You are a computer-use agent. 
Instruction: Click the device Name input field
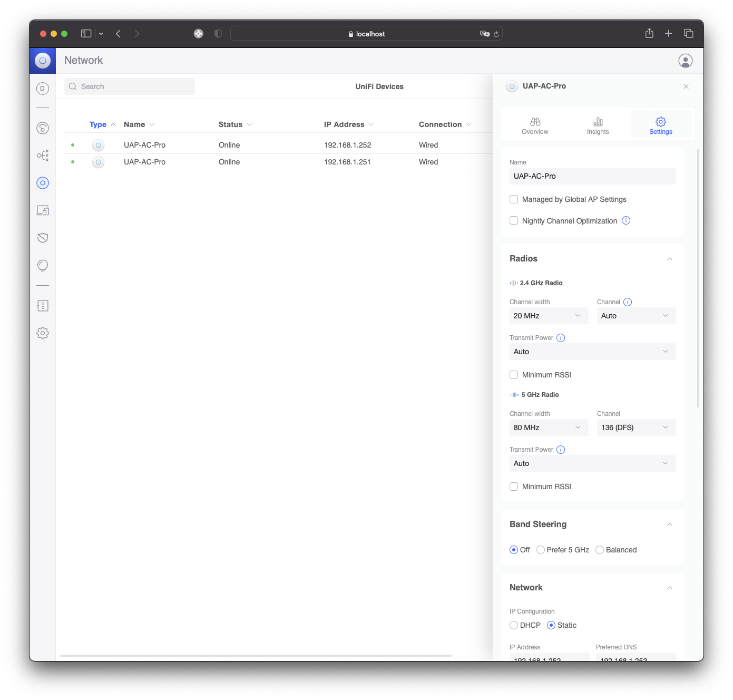(593, 176)
